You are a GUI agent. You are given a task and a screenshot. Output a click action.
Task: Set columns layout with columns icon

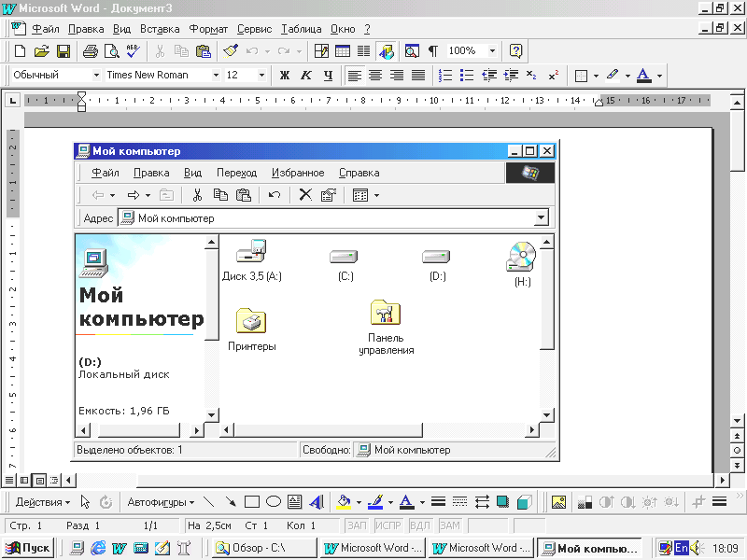(364, 51)
